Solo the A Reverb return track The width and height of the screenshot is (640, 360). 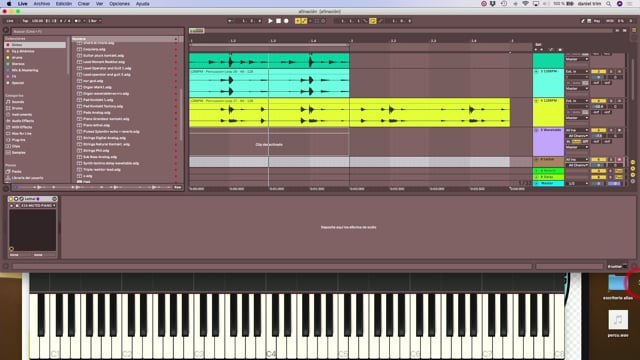coord(611,171)
